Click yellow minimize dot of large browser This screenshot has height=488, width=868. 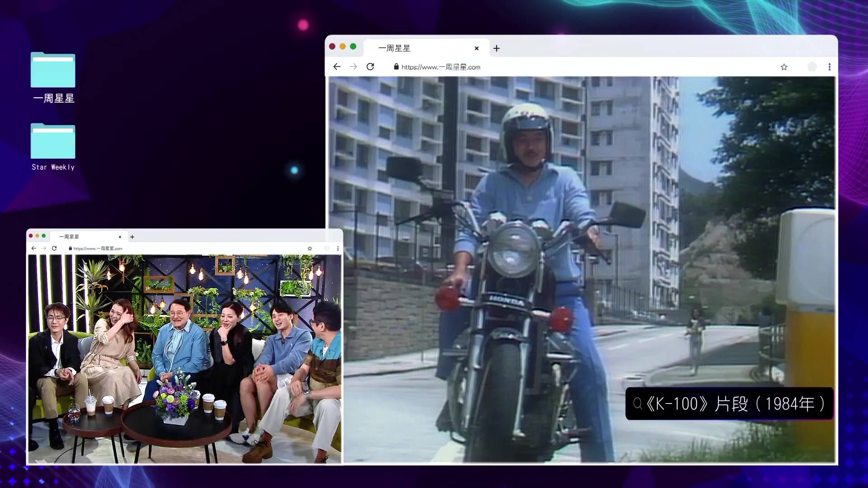pyautogui.click(x=343, y=47)
